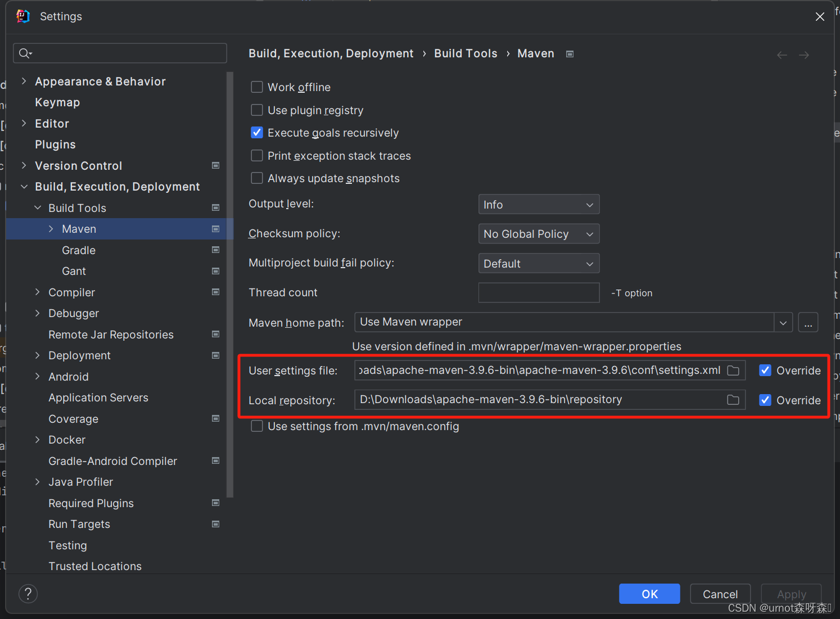Click project-scope icon beside Deployment
The width and height of the screenshot is (840, 619).
click(x=215, y=355)
